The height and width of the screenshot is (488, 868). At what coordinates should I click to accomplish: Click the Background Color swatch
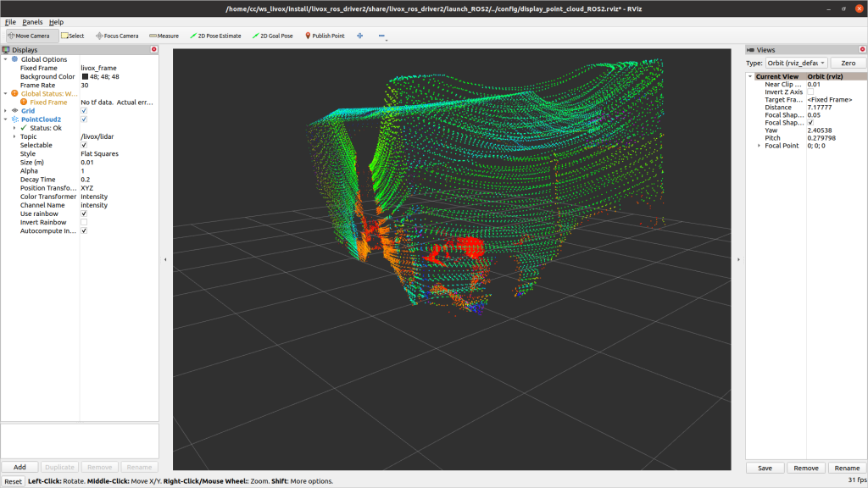85,77
